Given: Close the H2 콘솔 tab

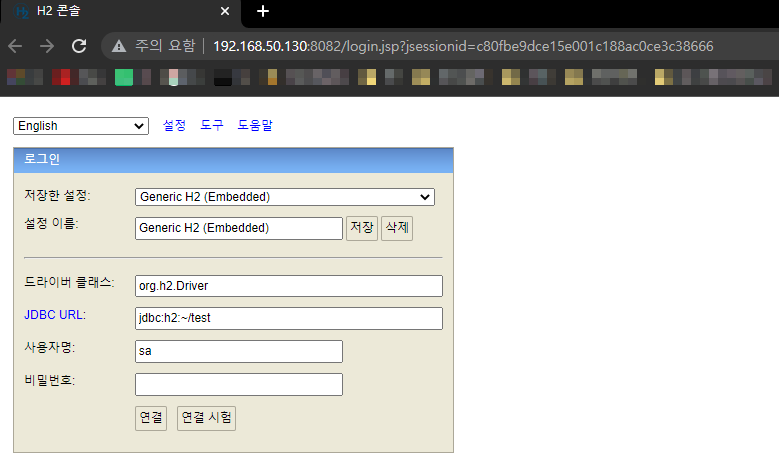Looking at the screenshot, I should coord(225,11).
